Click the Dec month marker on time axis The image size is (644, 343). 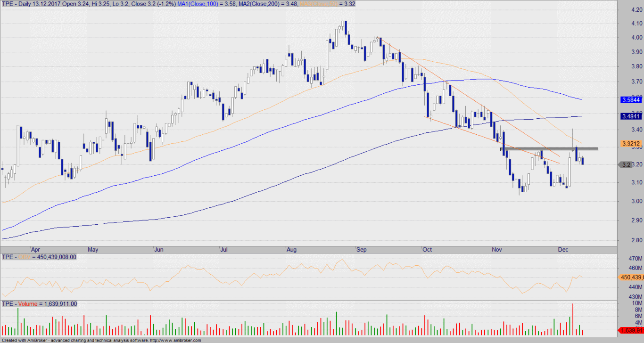point(563,249)
